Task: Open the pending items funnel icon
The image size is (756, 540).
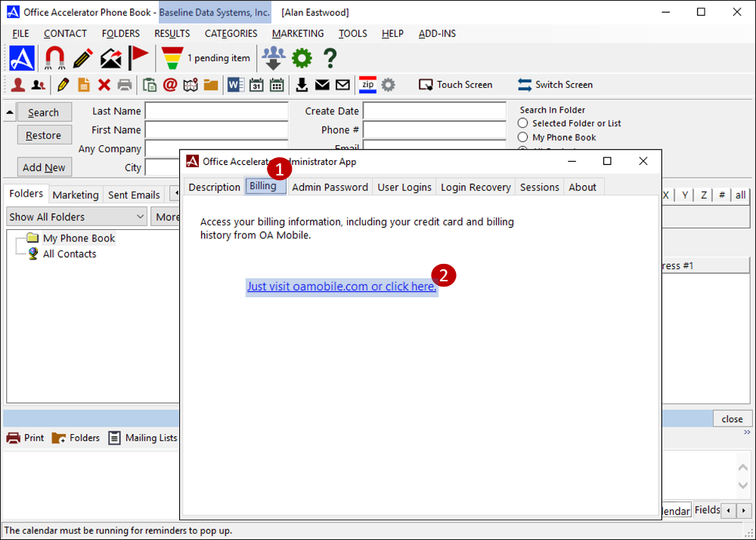Action: pos(172,57)
